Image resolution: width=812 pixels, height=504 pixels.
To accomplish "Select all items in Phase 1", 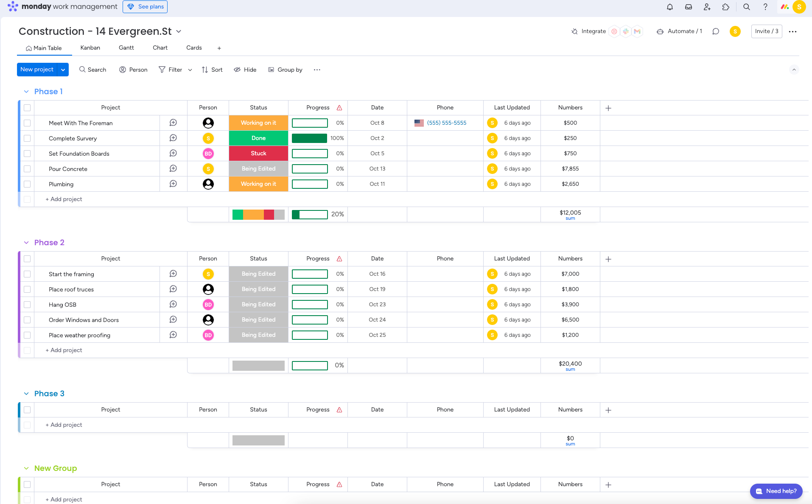I will click(27, 108).
